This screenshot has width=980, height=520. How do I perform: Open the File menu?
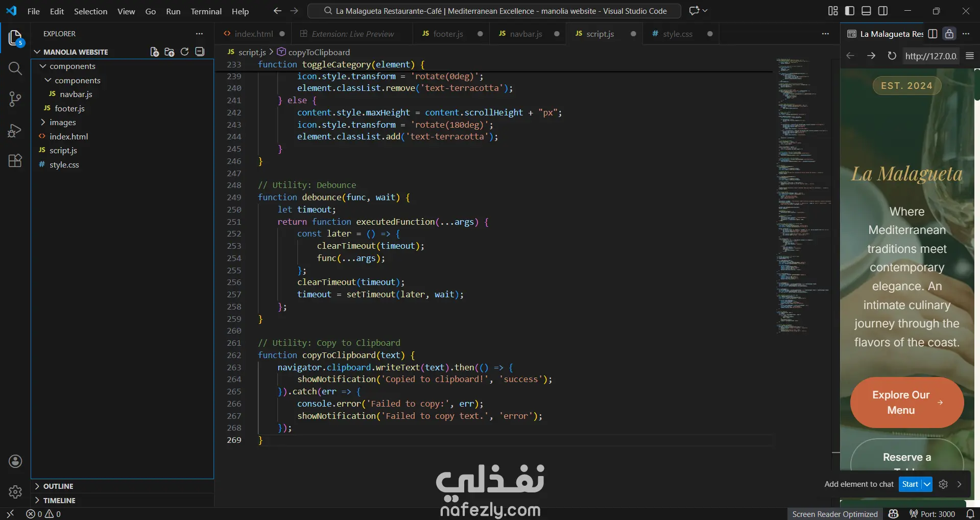[34, 11]
